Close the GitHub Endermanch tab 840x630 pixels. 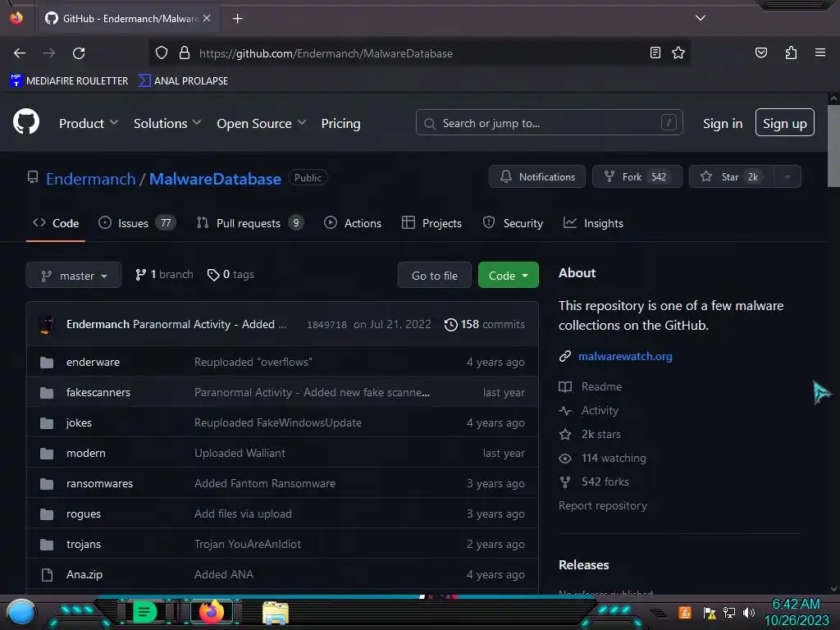[207, 18]
